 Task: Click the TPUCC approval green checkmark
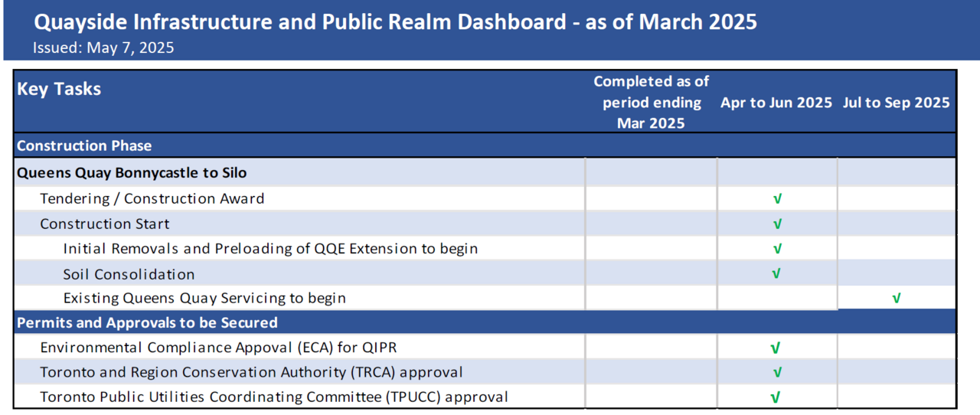pyautogui.click(x=775, y=397)
